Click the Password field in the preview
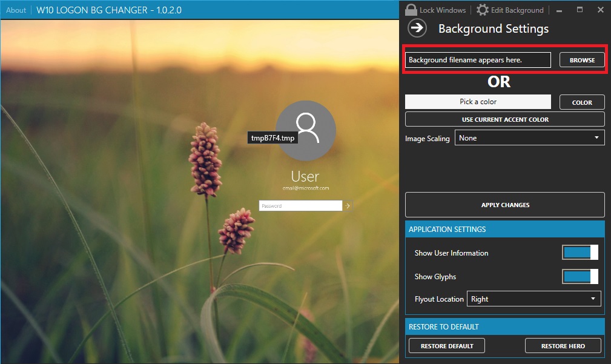The image size is (611, 364). (300, 205)
